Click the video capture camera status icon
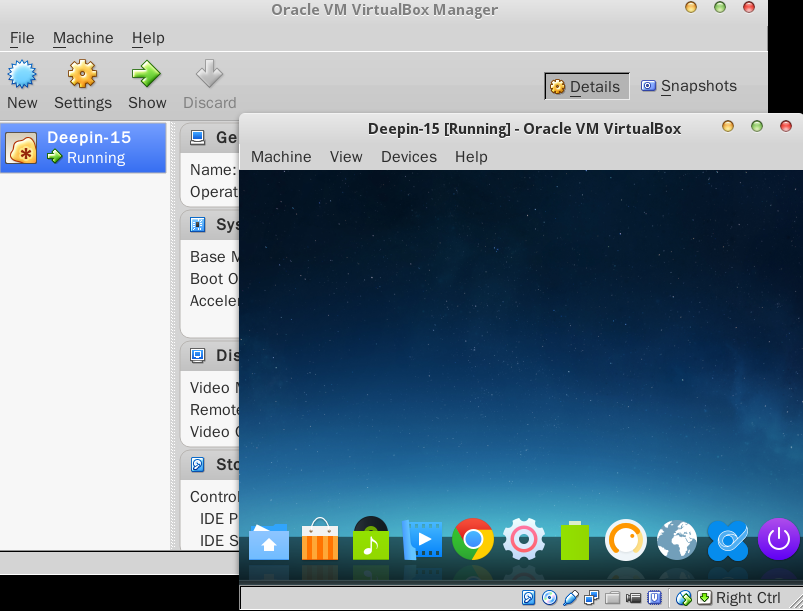803x611 pixels. (633, 598)
